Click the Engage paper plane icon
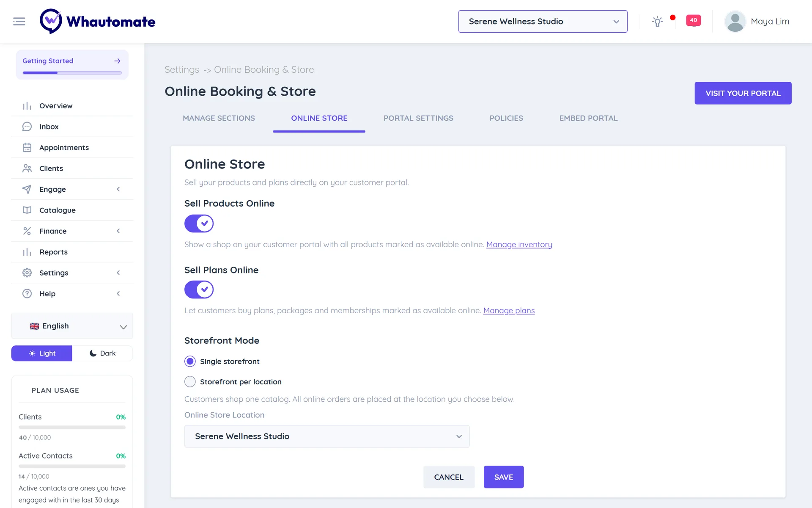The width and height of the screenshot is (812, 508). coord(27,189)
